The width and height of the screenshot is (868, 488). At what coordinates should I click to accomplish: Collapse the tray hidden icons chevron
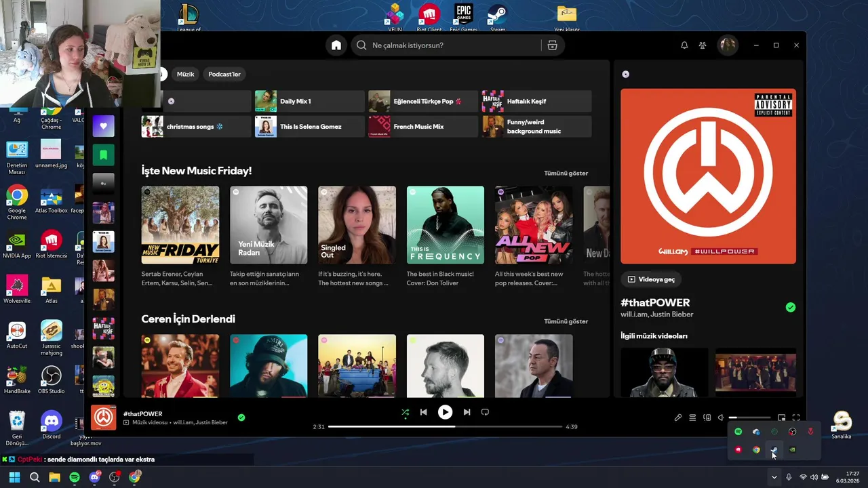pos(774,477)
